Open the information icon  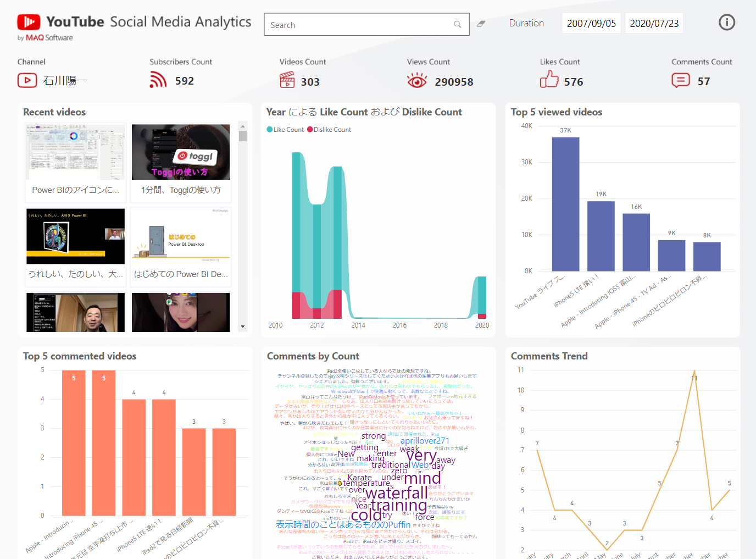click(x=727, y=23)
